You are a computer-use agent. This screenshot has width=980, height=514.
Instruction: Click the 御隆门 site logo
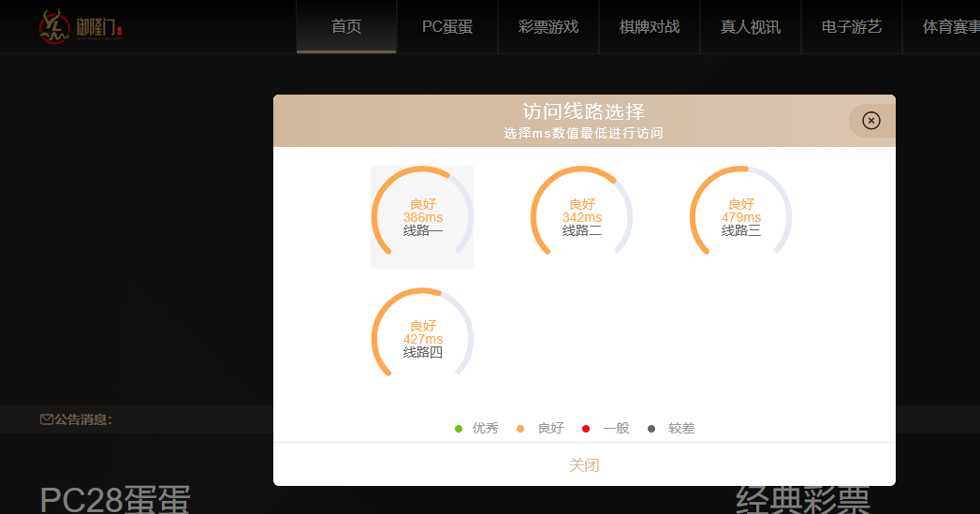tap(80, 26)
